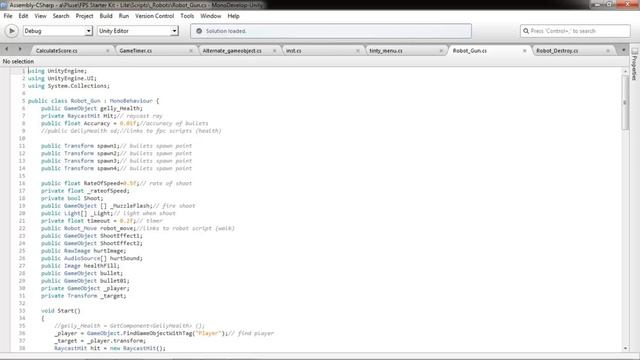Close the init.cs tab
Image resolution: width=640 pixels, height=360 pixels.
(358, 51)
